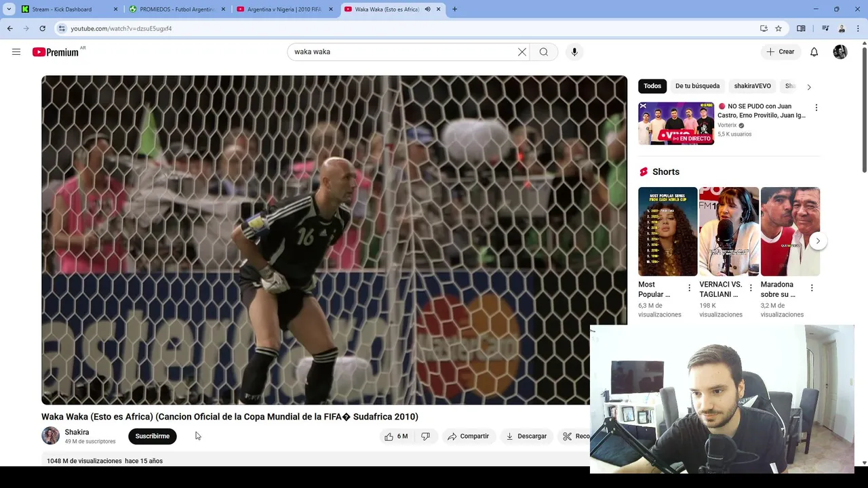Share the video via Compartir

coord(468,436)
